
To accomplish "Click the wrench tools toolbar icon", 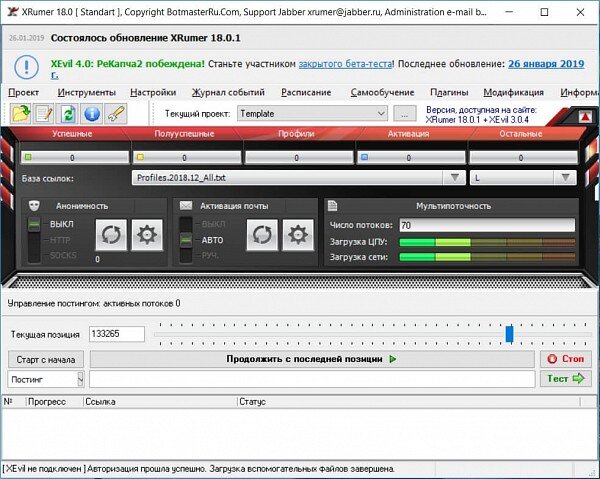I will 115,114.
